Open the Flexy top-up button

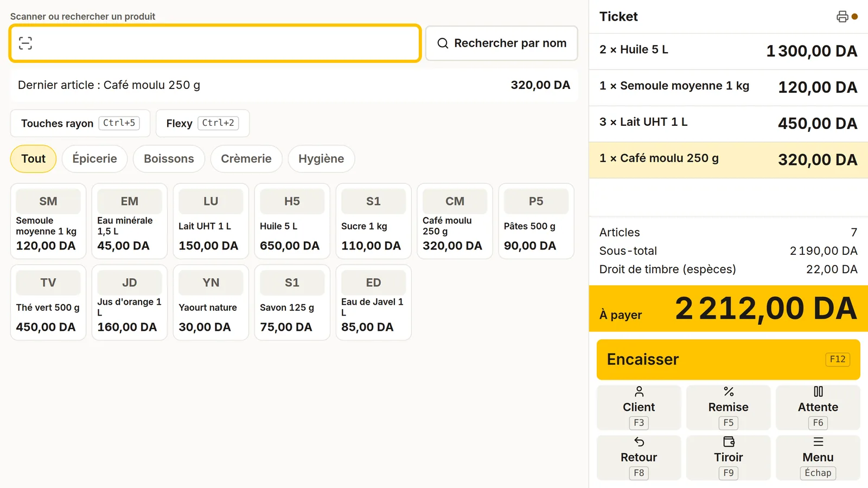(202, 123)
